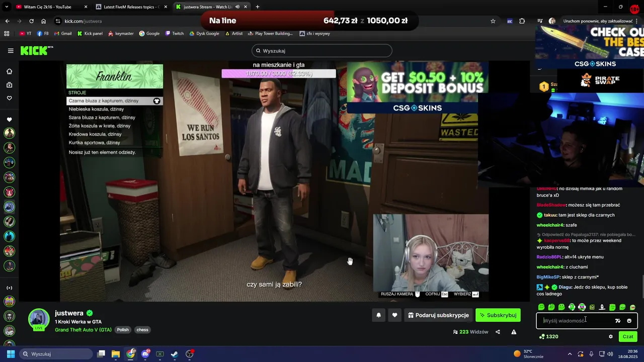Open the chat translate icon
The image size is (644, 362).
point(618,321)
